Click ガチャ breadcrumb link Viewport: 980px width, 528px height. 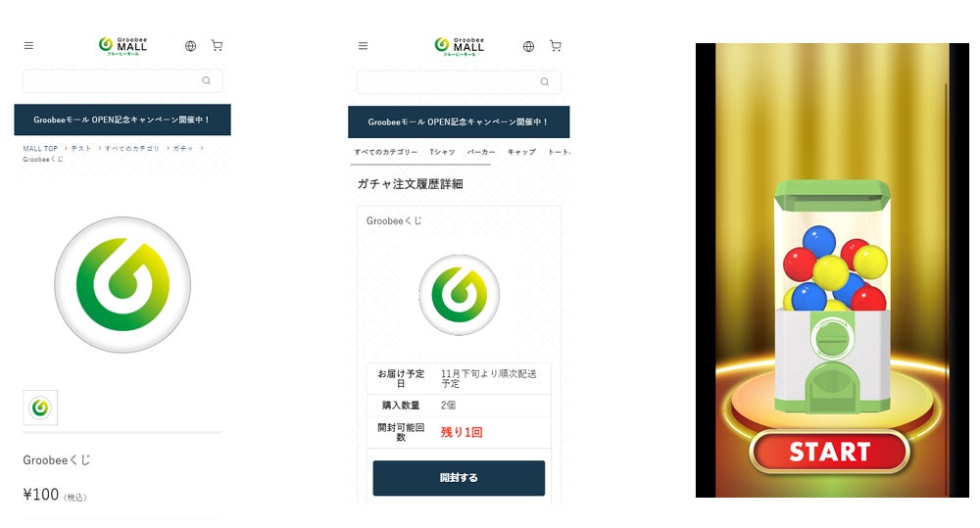(x=183, y=149)
